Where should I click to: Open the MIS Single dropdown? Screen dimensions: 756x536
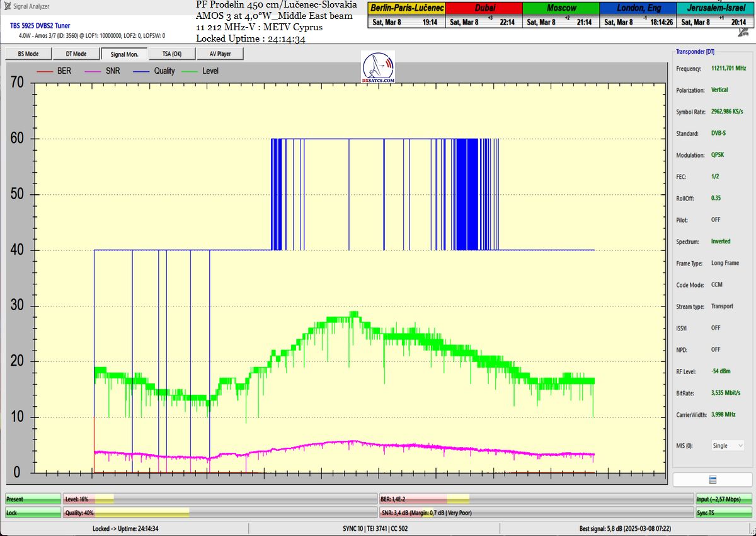point(728,445)
